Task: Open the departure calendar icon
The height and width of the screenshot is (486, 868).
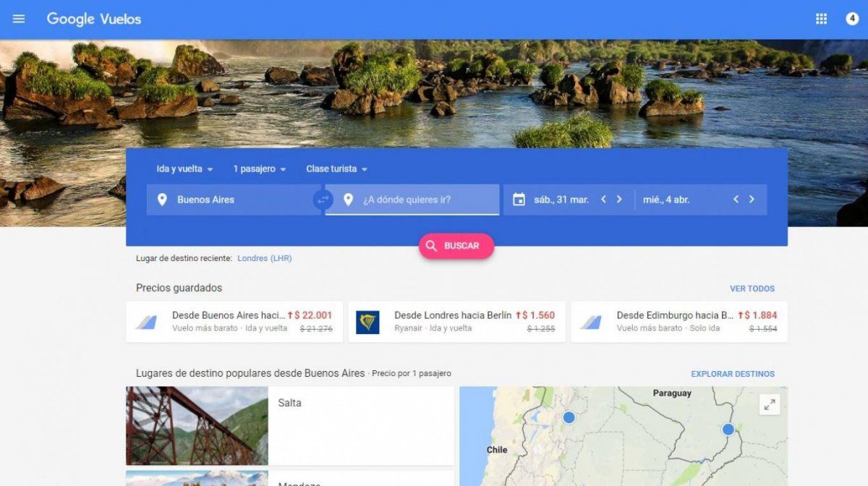Action: [519, 200]
